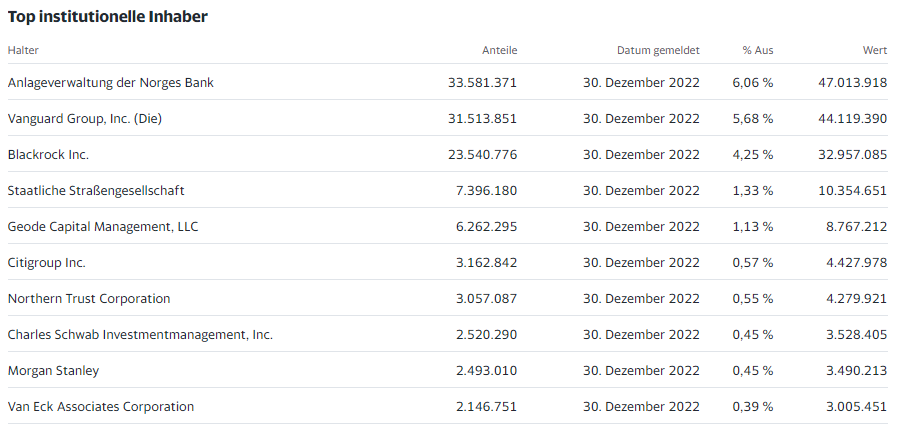Click share count 33.581.371
The width and height of the screenshot is (908, 426).
pos(482,83)
